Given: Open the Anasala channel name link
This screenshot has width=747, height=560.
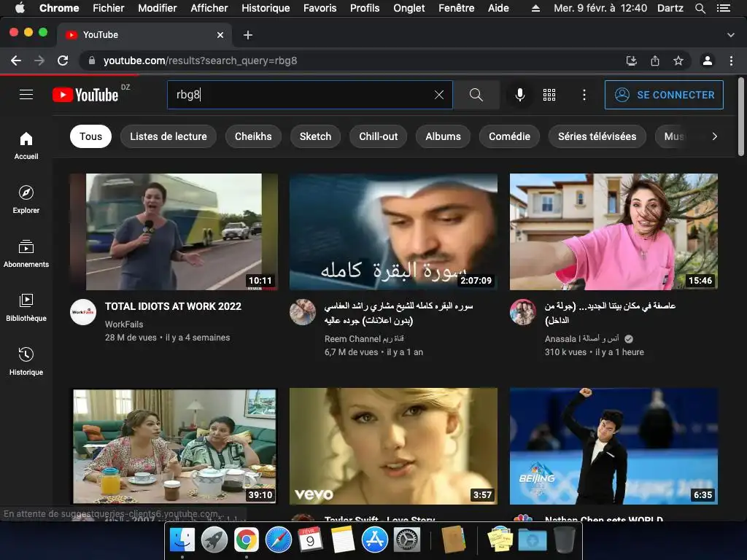Looking at the screenshot, I should 582,338.
